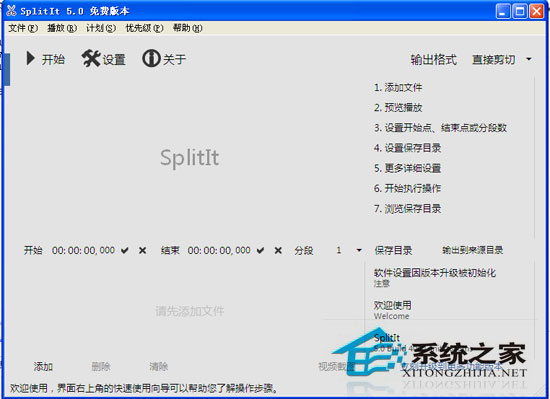Viewport: 550px width, 399px height.
Task: Click the 输出格式 label
Action: point(434,59)
